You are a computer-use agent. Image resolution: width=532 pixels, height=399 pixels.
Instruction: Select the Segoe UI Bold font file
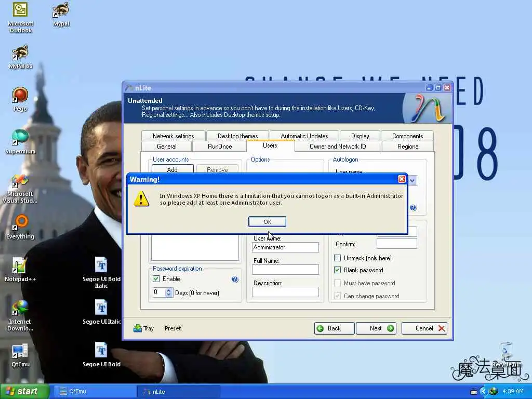[x=101, y=355]
